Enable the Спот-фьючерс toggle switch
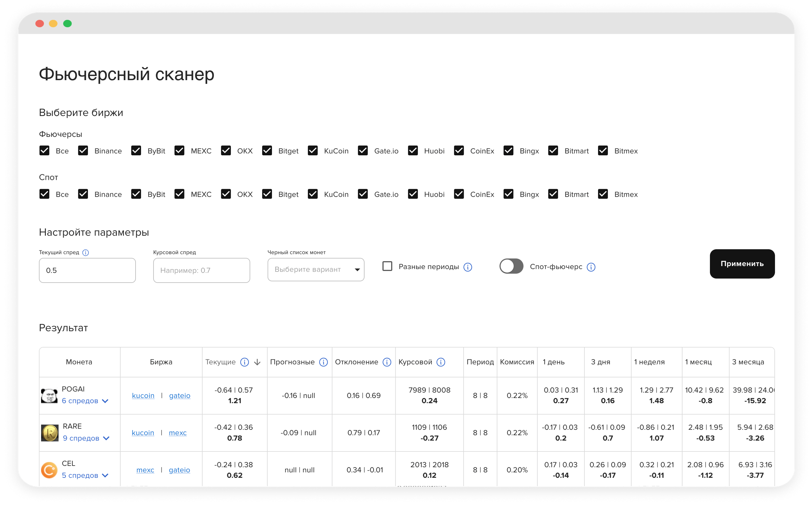Image resolution: width=812 pixels, height=505 pixels. point(511,266)
